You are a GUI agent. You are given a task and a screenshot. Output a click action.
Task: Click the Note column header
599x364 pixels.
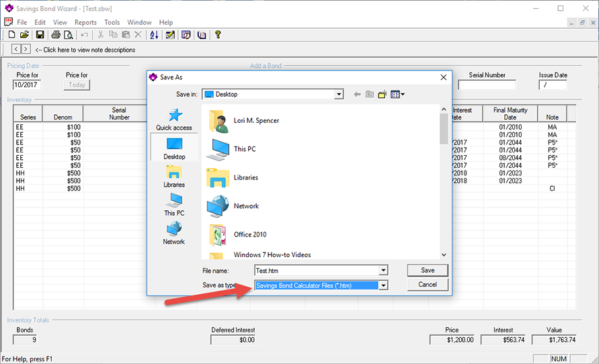[552, 113]
